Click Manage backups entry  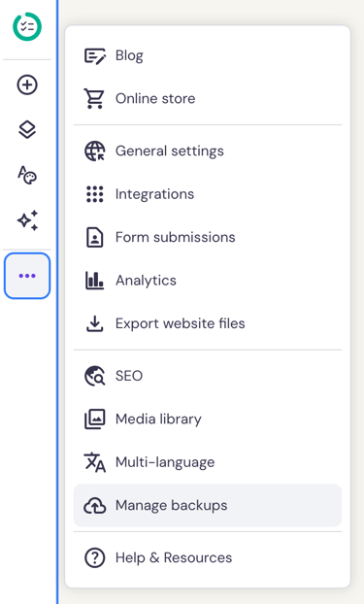pos(208,505)
